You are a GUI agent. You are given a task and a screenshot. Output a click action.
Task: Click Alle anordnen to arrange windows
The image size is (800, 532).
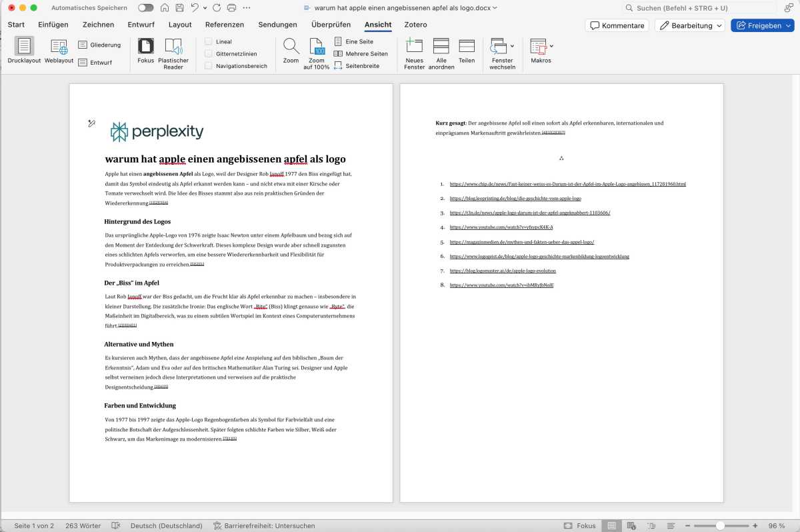pos(441,53)
